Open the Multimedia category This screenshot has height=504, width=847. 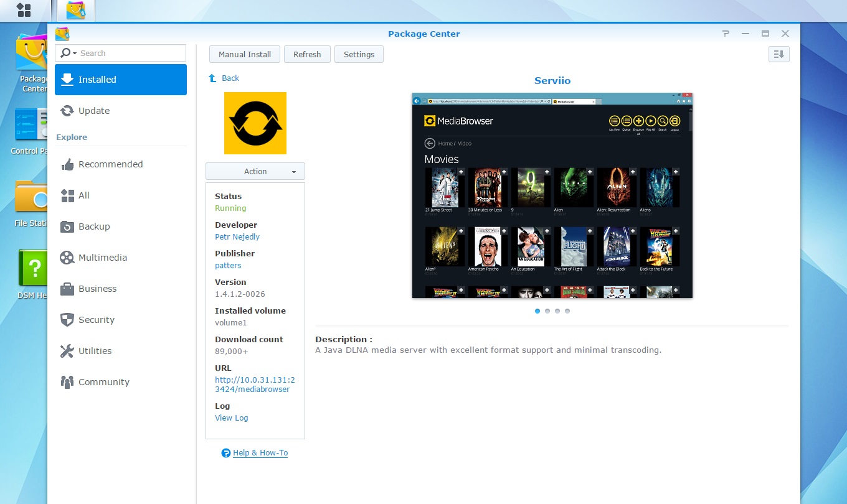tap(121, 258)
